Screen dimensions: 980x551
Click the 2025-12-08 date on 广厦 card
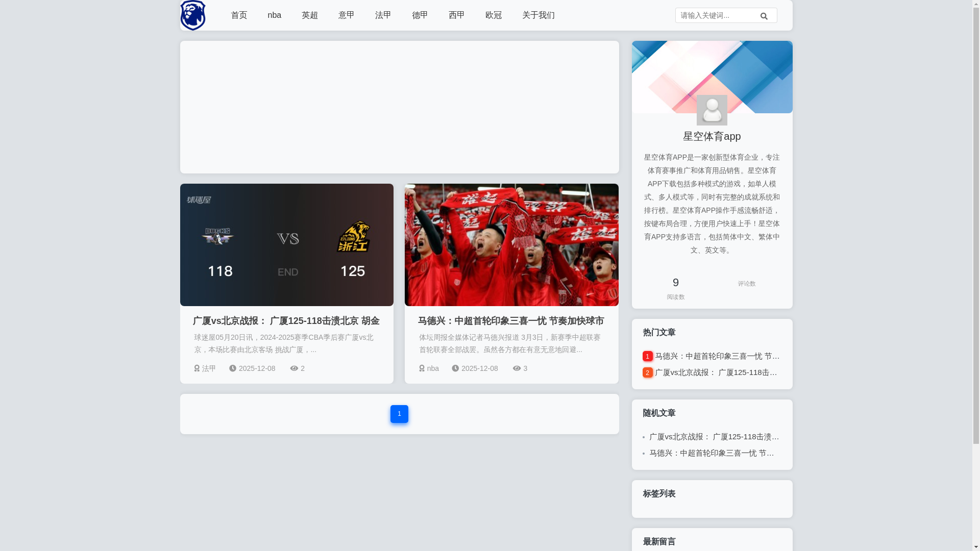tap(257, 368)
